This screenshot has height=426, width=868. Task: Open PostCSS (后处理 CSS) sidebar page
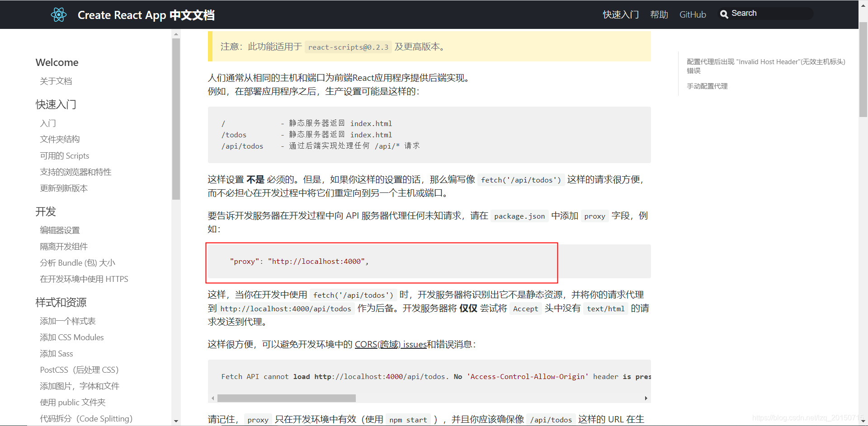80,370
